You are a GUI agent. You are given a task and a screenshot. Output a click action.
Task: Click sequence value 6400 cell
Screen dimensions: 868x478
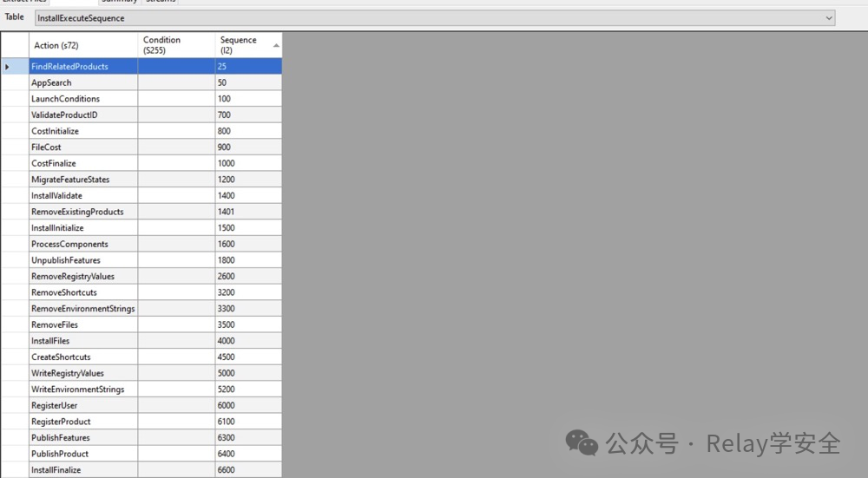tap(248, 454)
